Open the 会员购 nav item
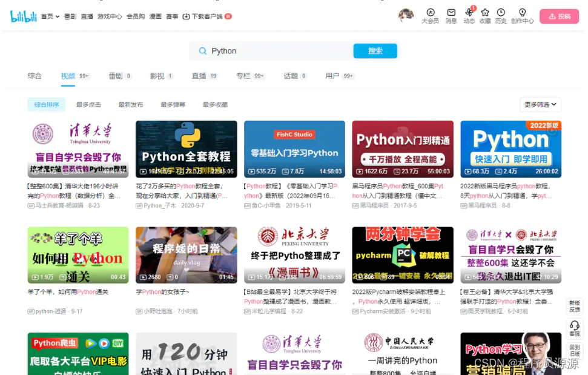This screenshot has height=375, width=588. pos(136,16)
